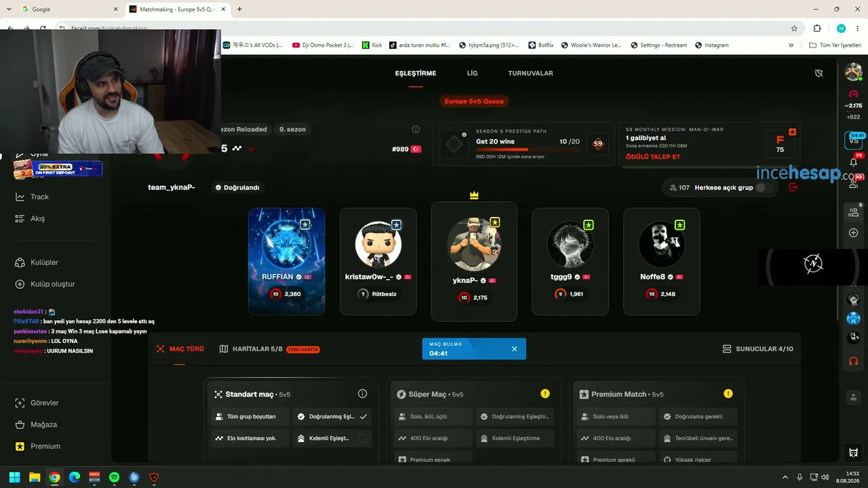Open Noffe8 player card
The image size is (868, 488).
(661, 261)
